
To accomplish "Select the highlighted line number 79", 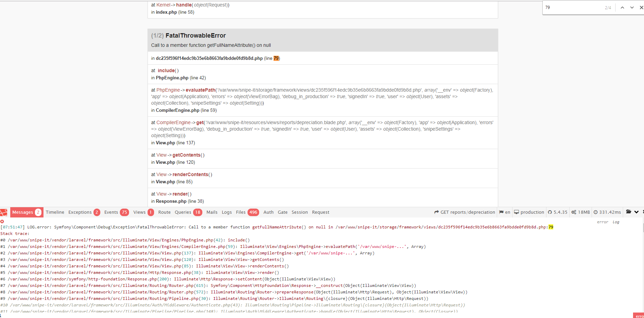I will [x=276, y=58].
